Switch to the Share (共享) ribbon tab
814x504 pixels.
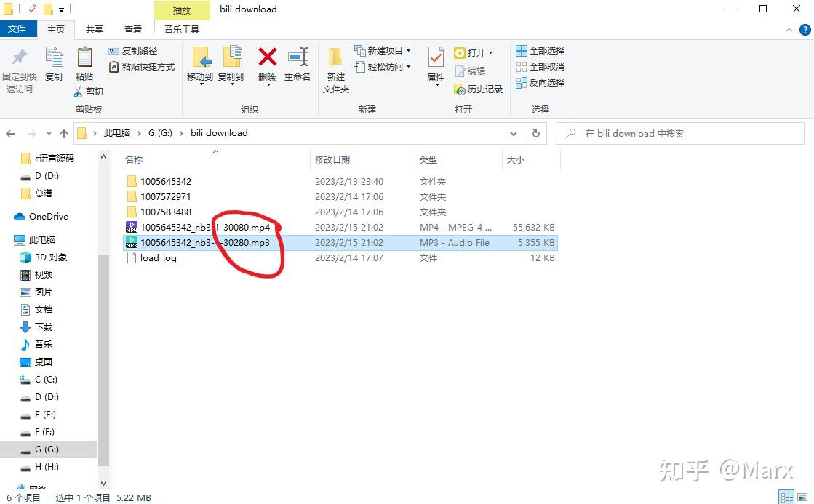(94, 30)
